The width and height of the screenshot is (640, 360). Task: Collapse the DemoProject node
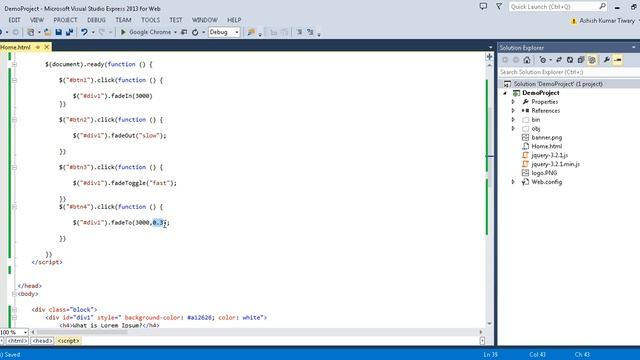[x=505, y=93]
